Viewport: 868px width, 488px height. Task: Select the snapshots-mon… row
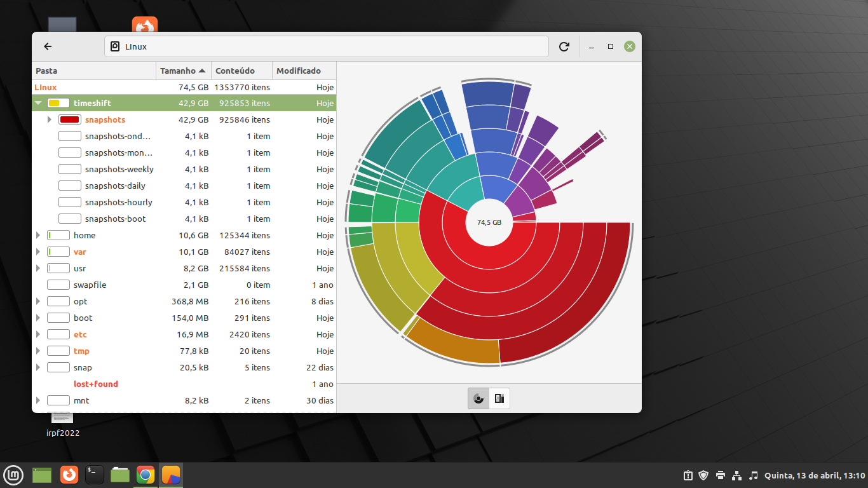pos(184,152)
